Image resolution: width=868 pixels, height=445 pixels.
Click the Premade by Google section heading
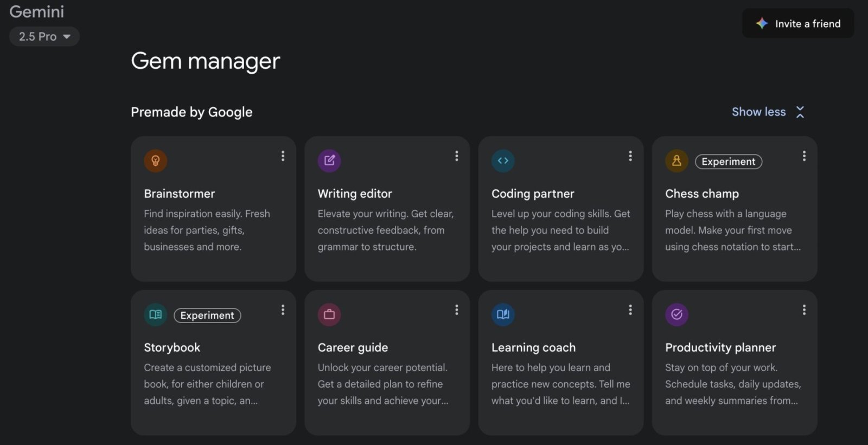click(x=192, y=112)
